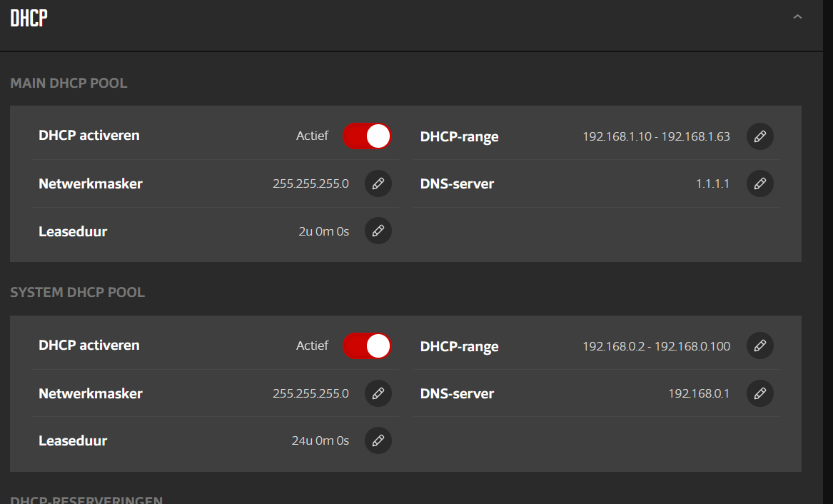Viewport: 833px width, 504px height.
Task: Click the DHCP section title
Action: point(29,18)
